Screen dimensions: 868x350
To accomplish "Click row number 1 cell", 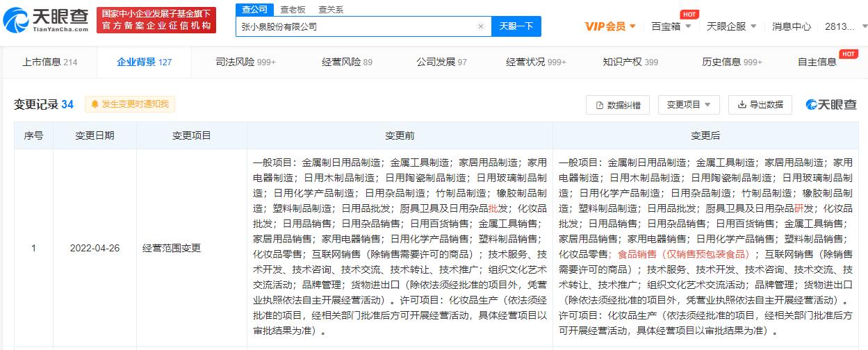I will (33, 247).
